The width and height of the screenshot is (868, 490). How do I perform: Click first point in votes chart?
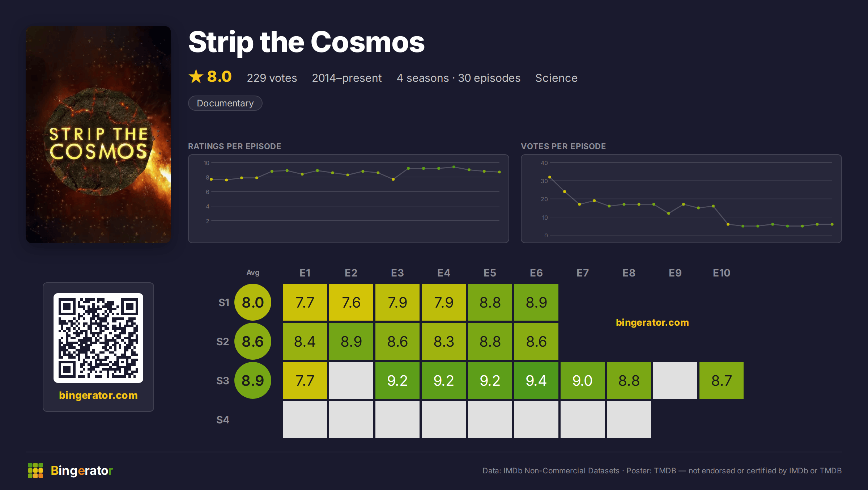550,177
